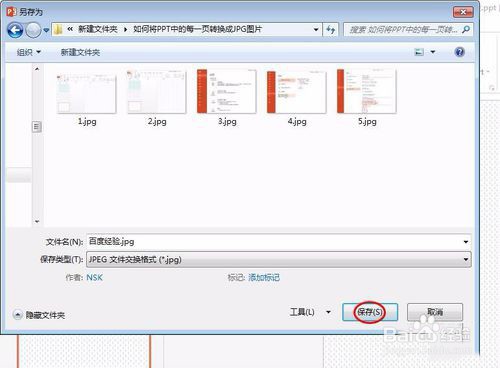Click the Back navigation arrow
This screenshot has width=500, height=368.
pyautogui.click(x=15, y=30)
